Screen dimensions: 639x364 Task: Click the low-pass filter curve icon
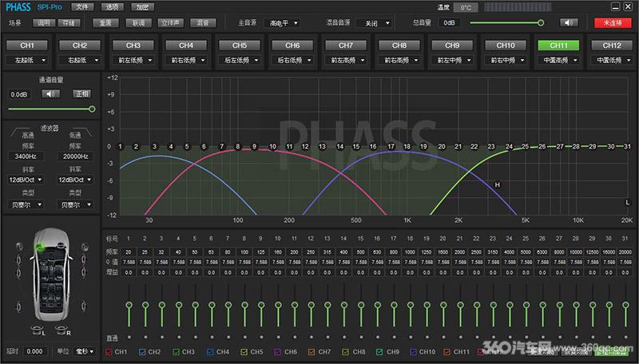pos(81,132)
